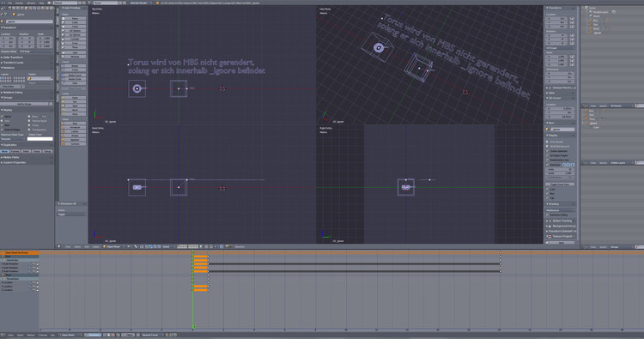Add a Sun lamp

(x=74, y=101)
